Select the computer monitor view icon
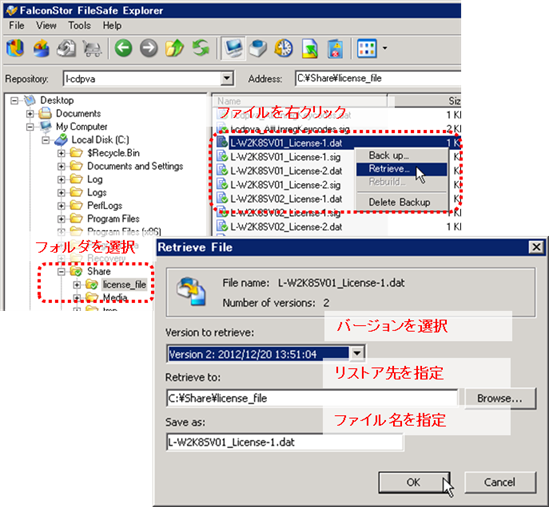 tap(233, 48)
